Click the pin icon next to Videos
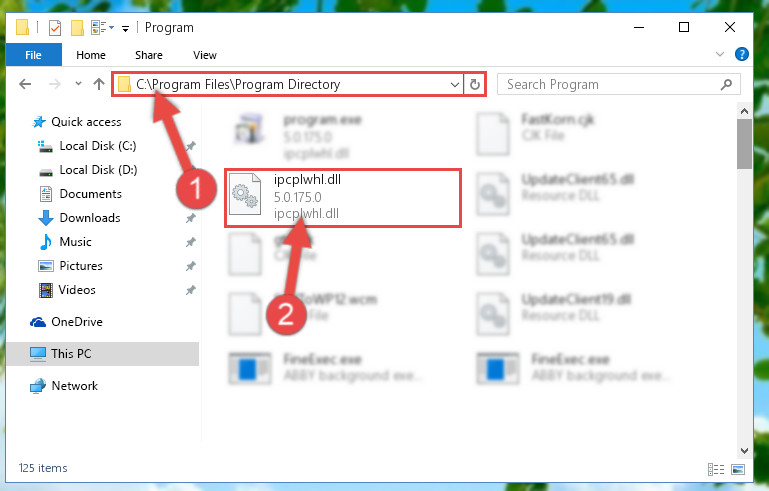The height and width of the screenshot is (491, 769). click(x=190, y=290)
